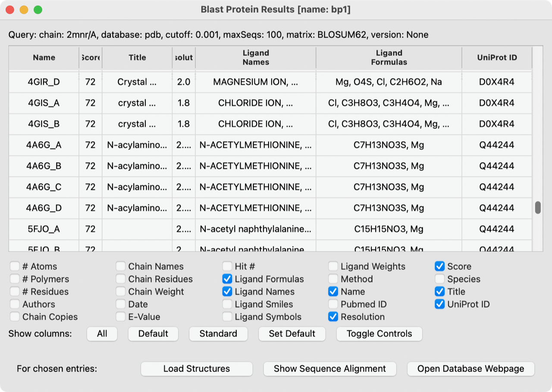Load Structures for chosen entries
Image resolution: width=552 pixels, height=392 pixels.
196,369
